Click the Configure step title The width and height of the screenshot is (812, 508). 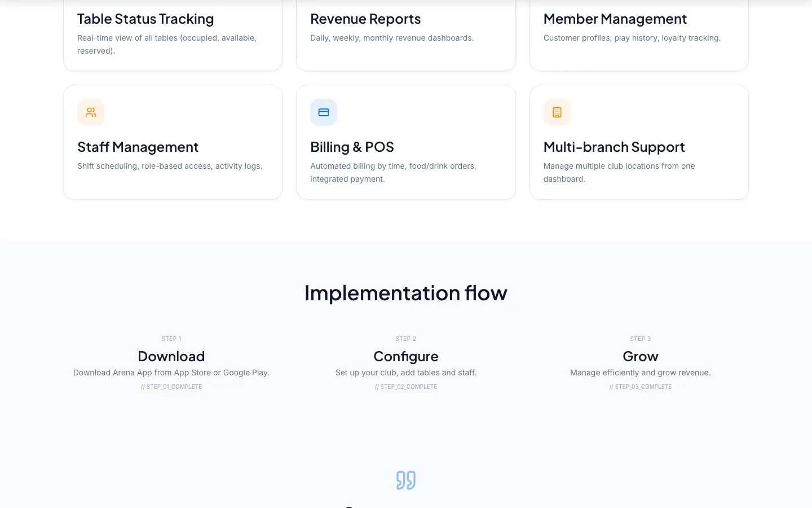pos(406,356)
